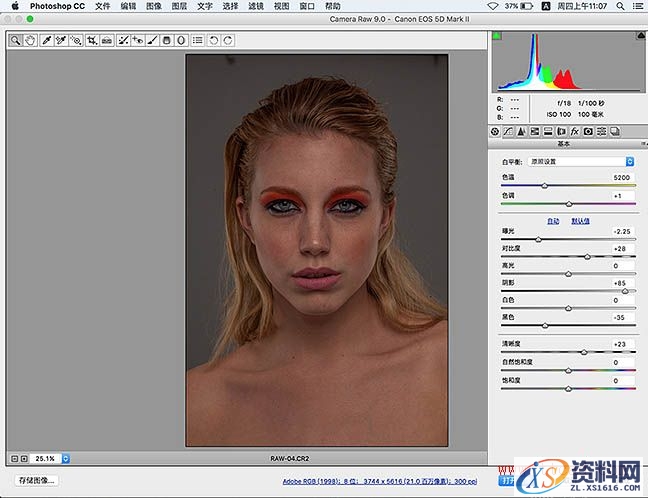Open the Effects (fx) panel tab
Screen dimensions: 648x498
click(x=576, y=131)
